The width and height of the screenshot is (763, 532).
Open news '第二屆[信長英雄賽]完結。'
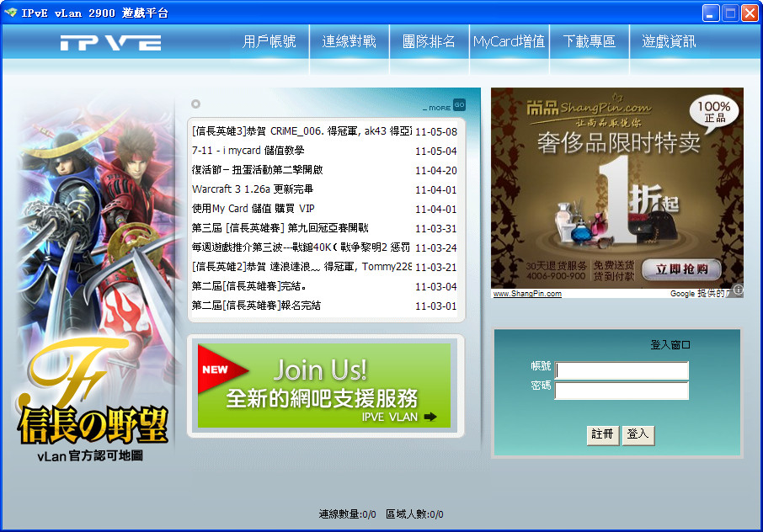(x=248, y=286)
